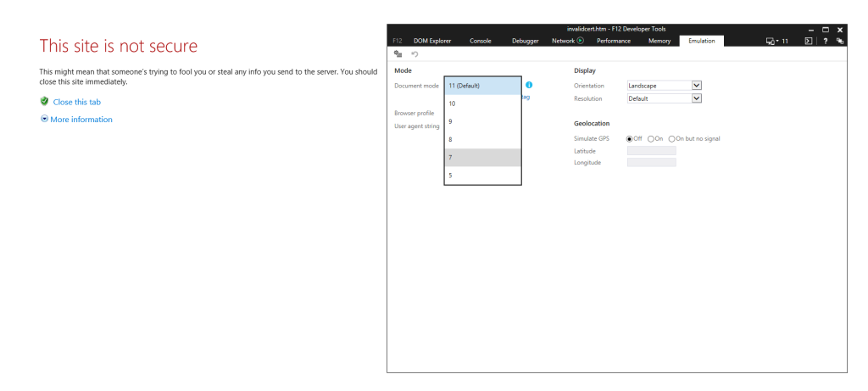Select the On radio for Simulate GPS
This screenshot has width=868, height=391.
[650, 138]
